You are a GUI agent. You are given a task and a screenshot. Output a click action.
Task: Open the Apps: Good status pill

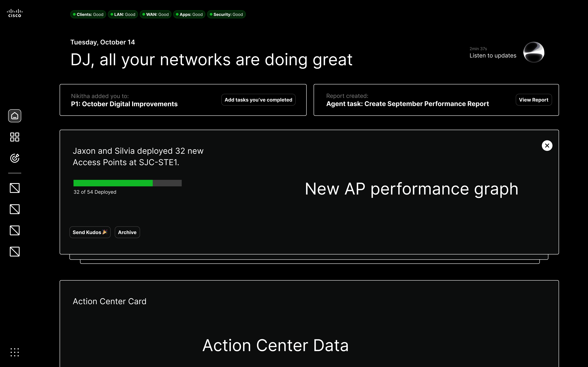189,14
